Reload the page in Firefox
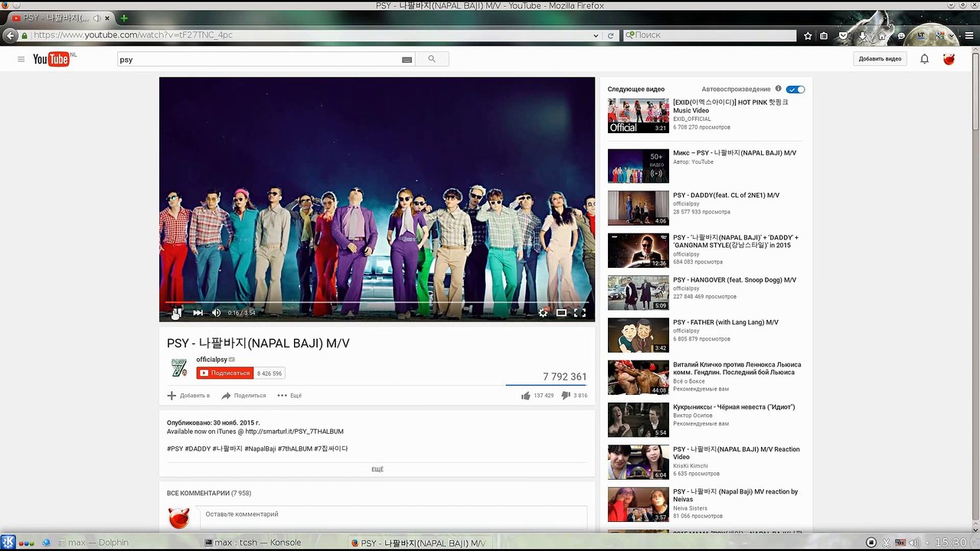 (610, 35)
